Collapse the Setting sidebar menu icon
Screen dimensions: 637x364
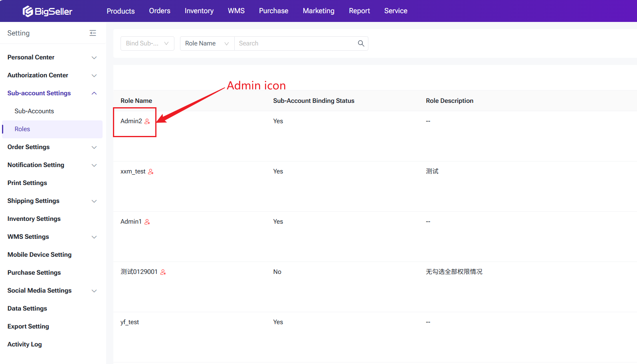[93, 33]
